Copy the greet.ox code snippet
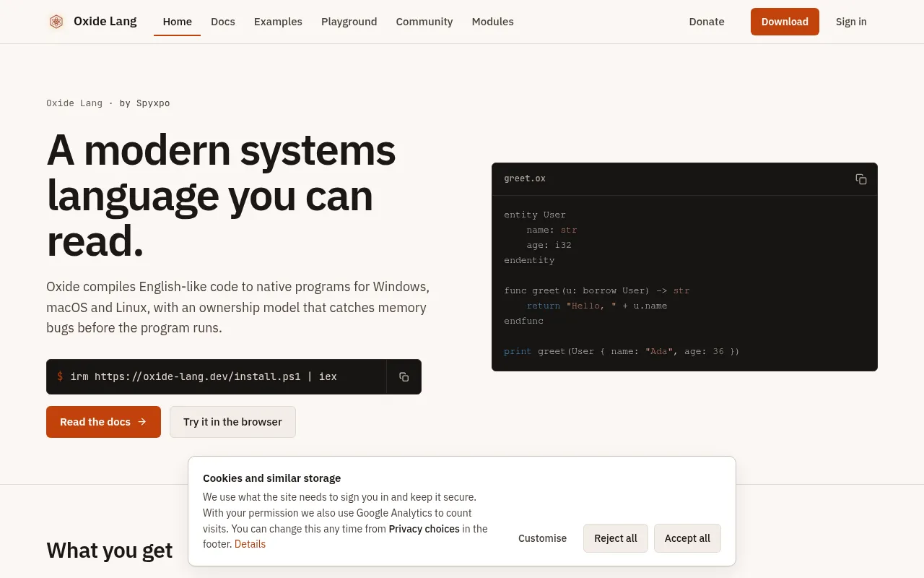This screenshot has width=924, height=578. pyautogui.click(x=861, y=179)
